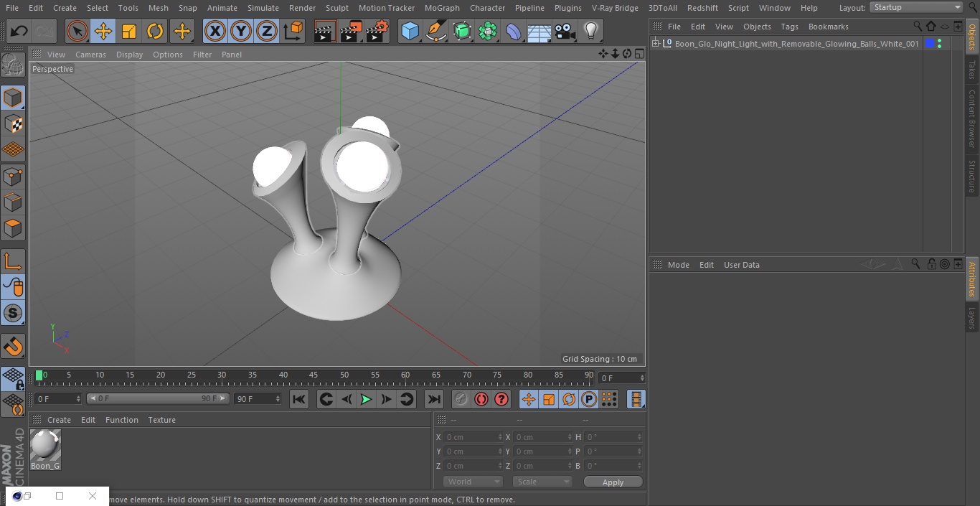
Task: Expand the Boon_Glo_Night_Light object tree
Action: [655, 44]
